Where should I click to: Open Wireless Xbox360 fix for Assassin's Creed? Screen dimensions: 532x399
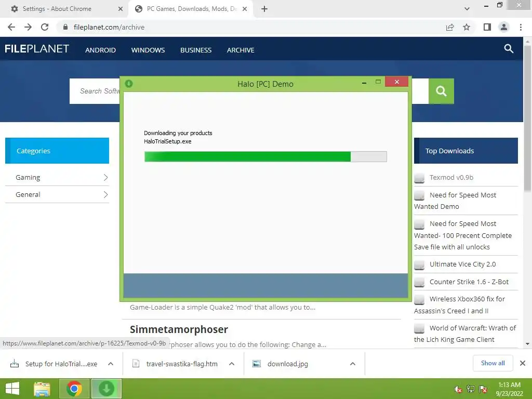[459, 304]
